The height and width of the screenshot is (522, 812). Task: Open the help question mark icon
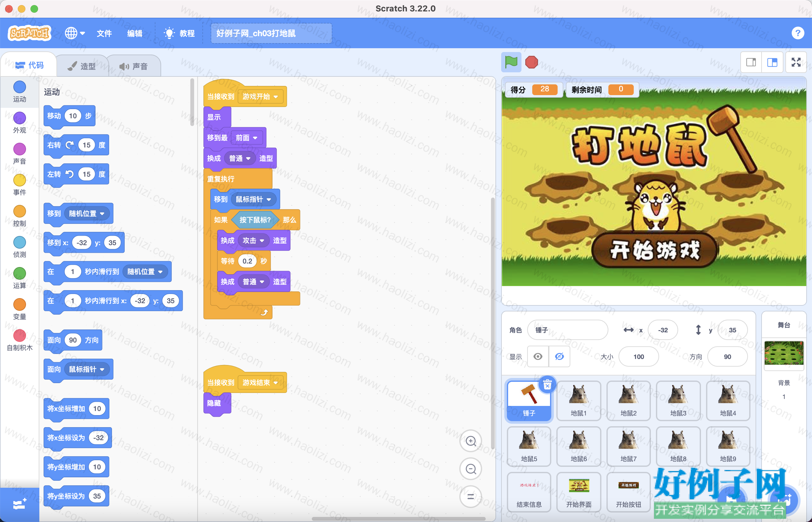click(x=797, y=33)
